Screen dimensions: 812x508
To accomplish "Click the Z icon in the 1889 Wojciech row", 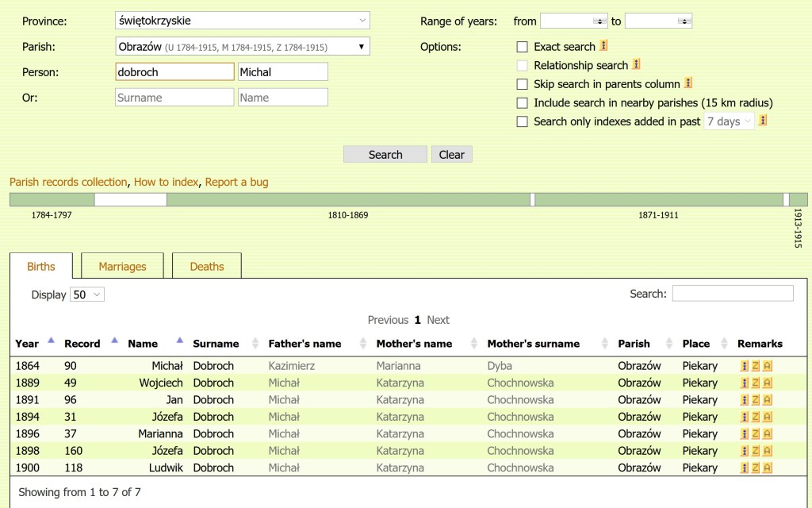I will click(x=756, y=383).
